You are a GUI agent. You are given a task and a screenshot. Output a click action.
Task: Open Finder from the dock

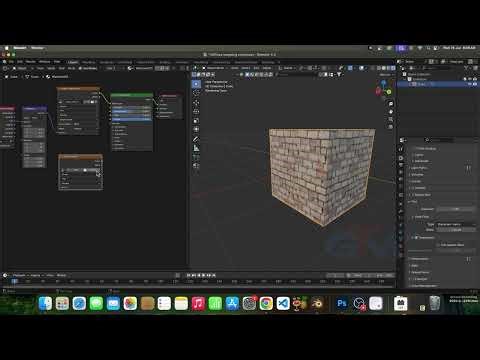point(45,304)
